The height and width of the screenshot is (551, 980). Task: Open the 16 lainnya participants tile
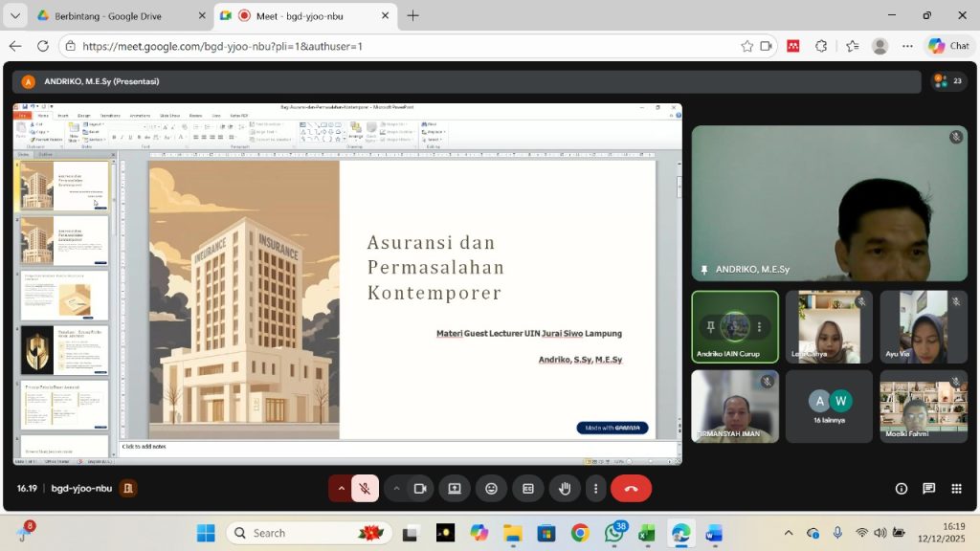[x=829, y=406]
